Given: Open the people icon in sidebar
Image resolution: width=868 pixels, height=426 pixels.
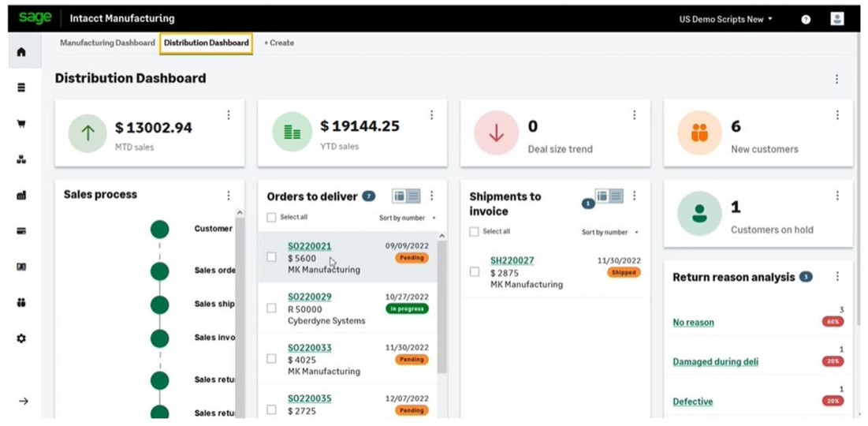Looking at the screenshot, I should coord(21,302).
